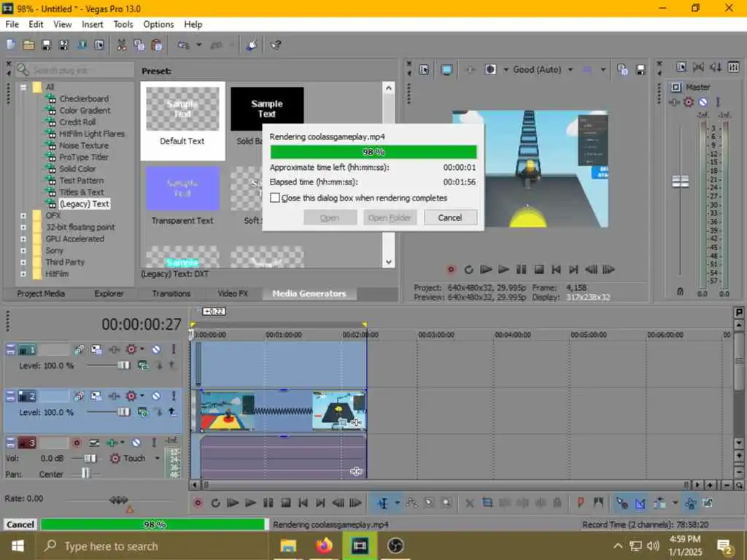Collapse the All plug-ins folder
This screenshot has width=747, height=560.
click(23, 87)
